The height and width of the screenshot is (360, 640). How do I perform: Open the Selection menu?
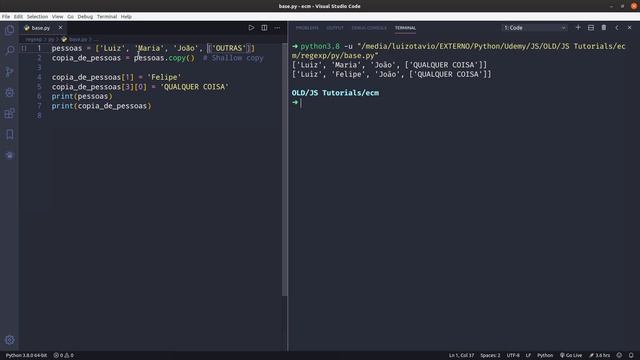[37, 17]
